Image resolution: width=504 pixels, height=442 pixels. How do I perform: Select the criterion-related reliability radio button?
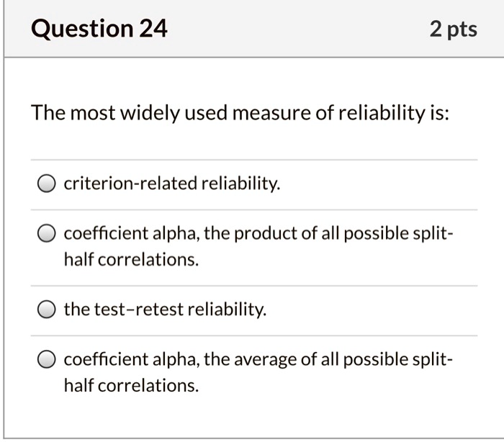47,185
